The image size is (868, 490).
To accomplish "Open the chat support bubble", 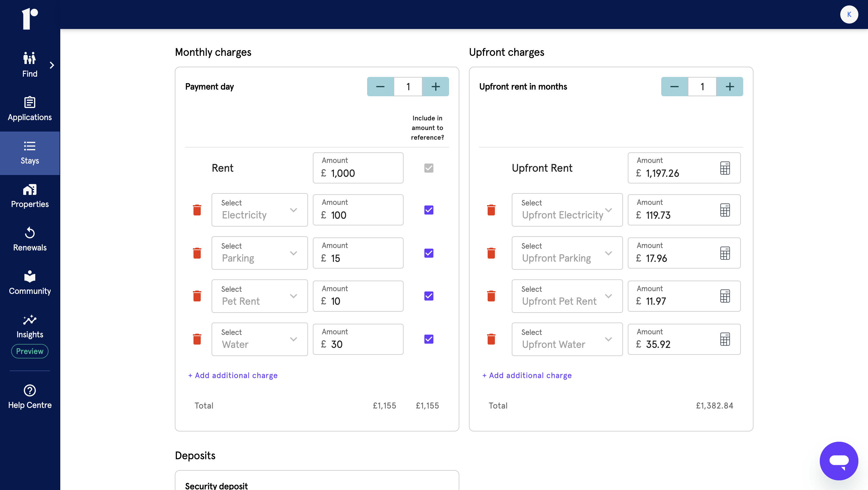I will click(x=839, y=461).
